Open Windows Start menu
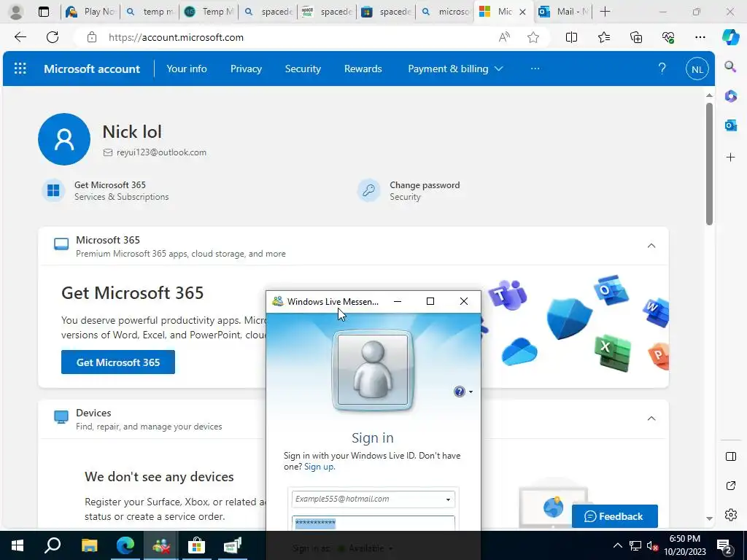747x560 pixels. 18,545
